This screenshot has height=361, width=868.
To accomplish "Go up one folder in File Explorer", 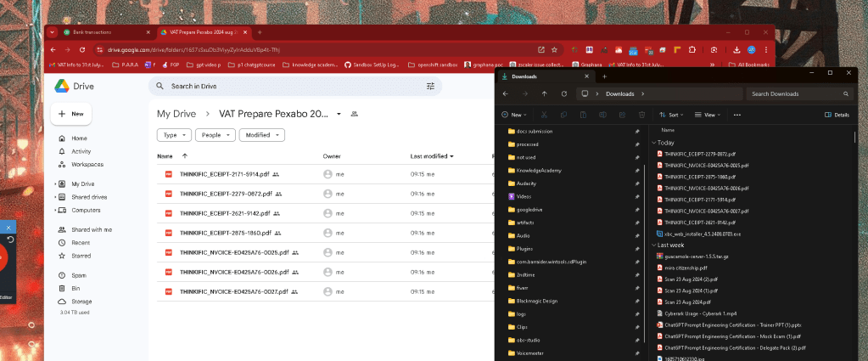I will 544,93.
